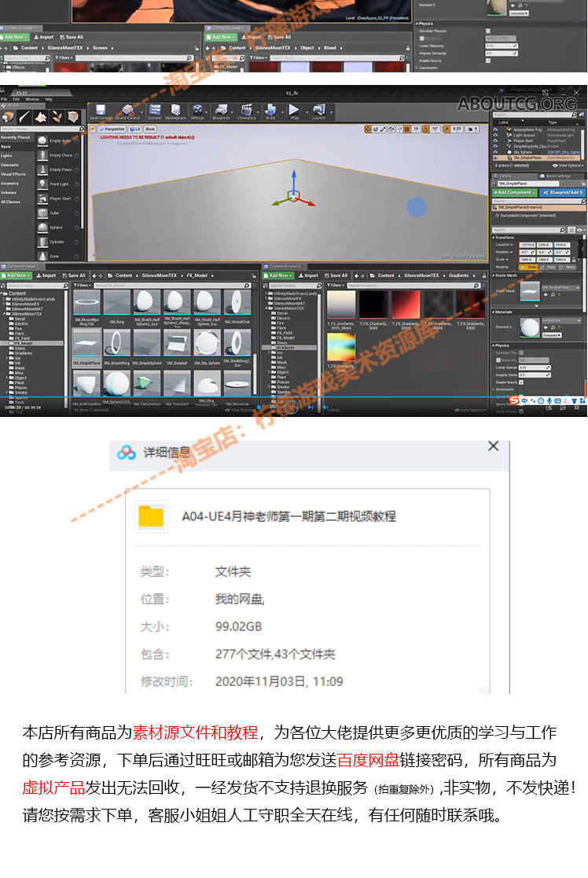Expand Add New in left content browser

(x=17, y=275)
